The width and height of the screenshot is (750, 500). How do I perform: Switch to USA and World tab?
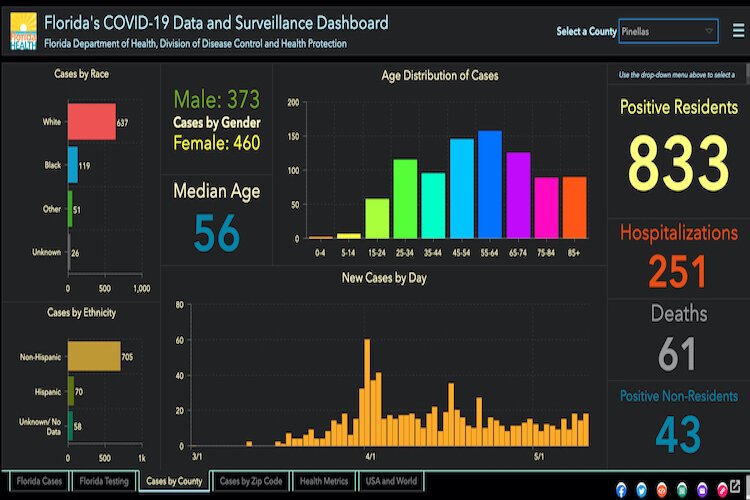click(x=392, y=481)
